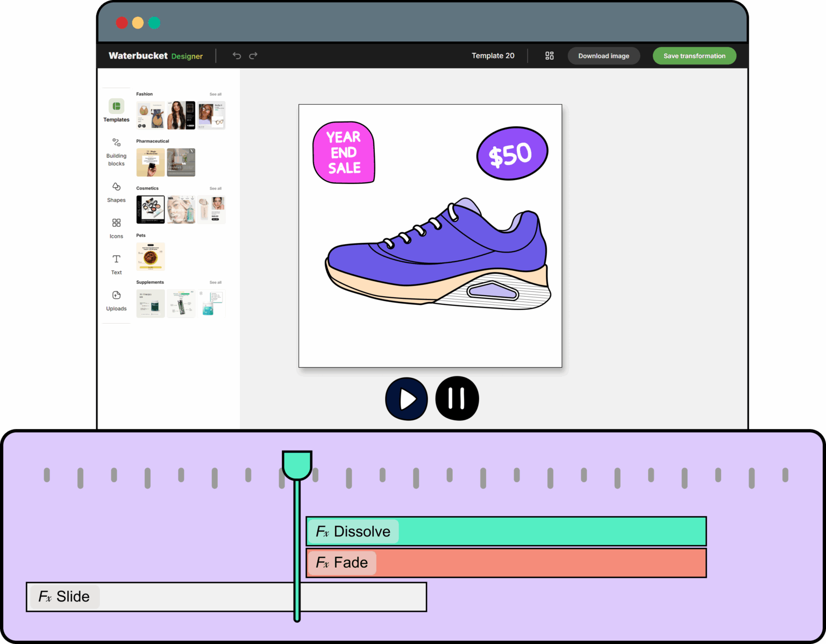Image resolution: width=826 pixels, height=644 pixels.
Task: Click the Waterbucket Designer logo
Action: click(155, 56)
